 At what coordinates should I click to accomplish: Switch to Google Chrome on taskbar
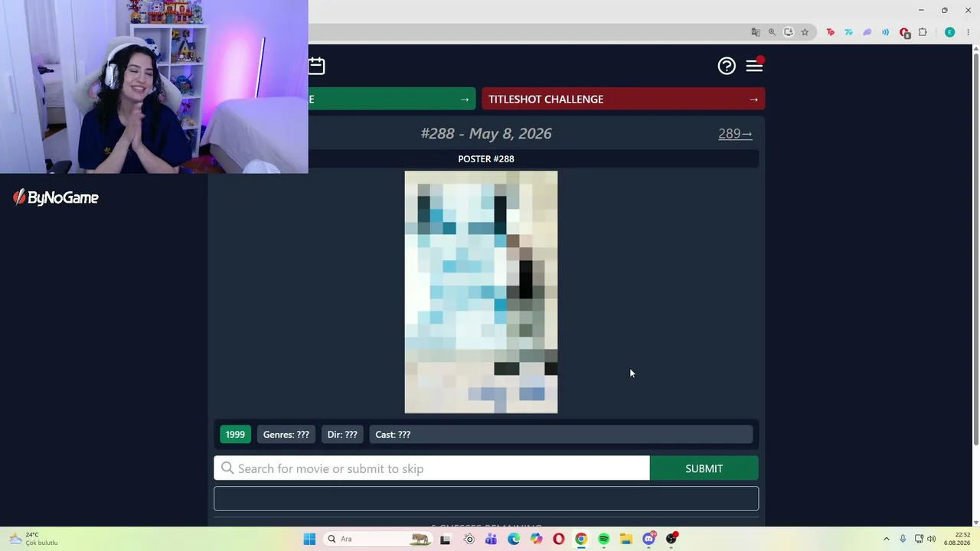click(581, 539)
